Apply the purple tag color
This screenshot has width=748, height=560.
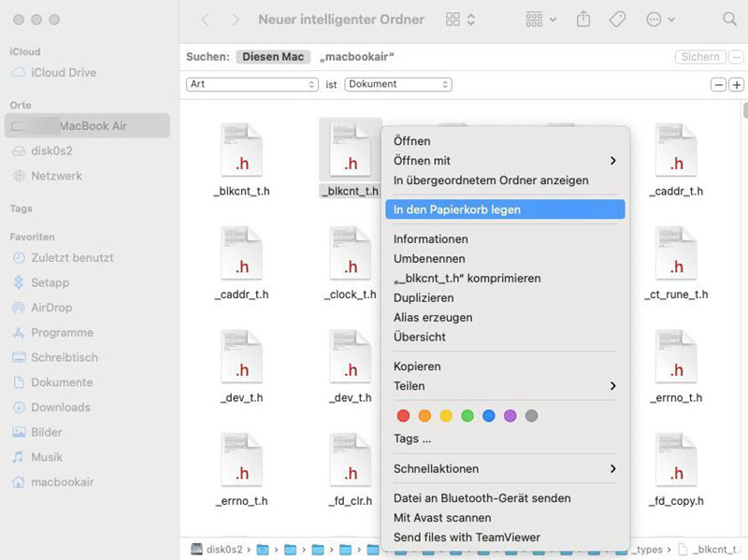tap(510, 415)
